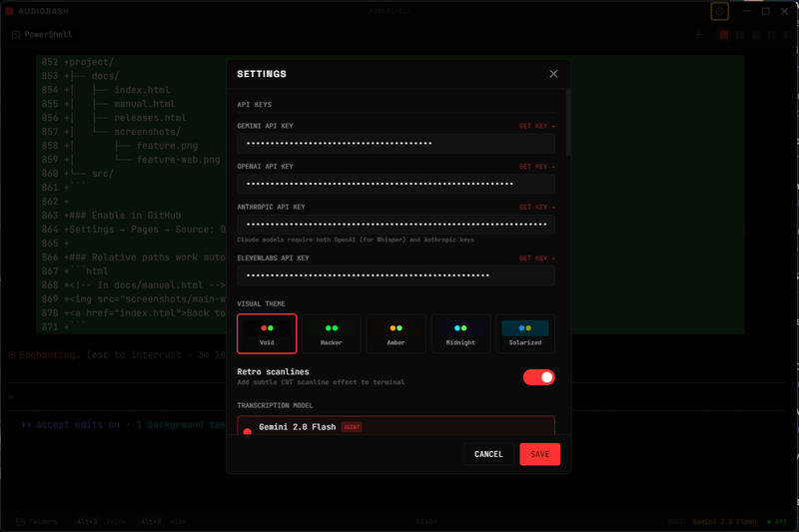Choose the Amber visual theme
This screenshot has height=532, width=799.
tap(396, 333)
